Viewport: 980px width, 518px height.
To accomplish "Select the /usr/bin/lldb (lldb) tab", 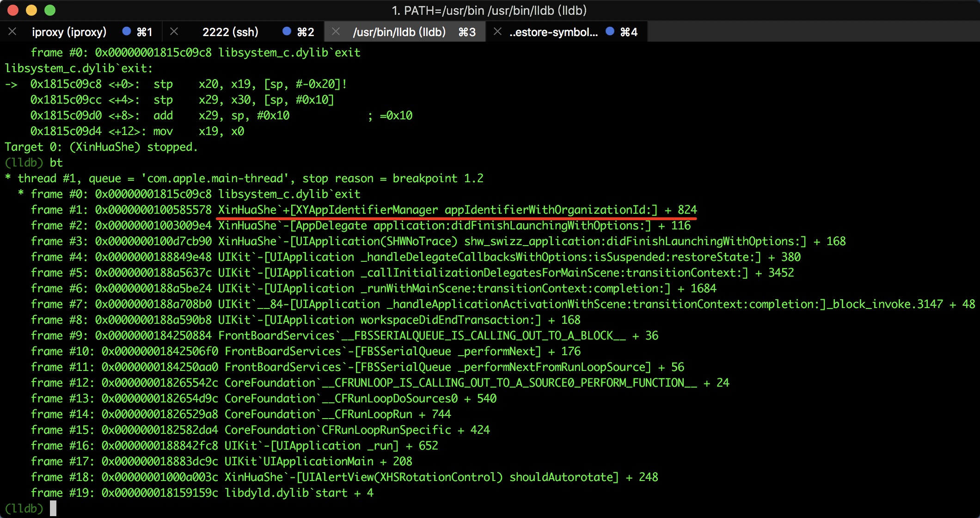I will pos(399,32).
